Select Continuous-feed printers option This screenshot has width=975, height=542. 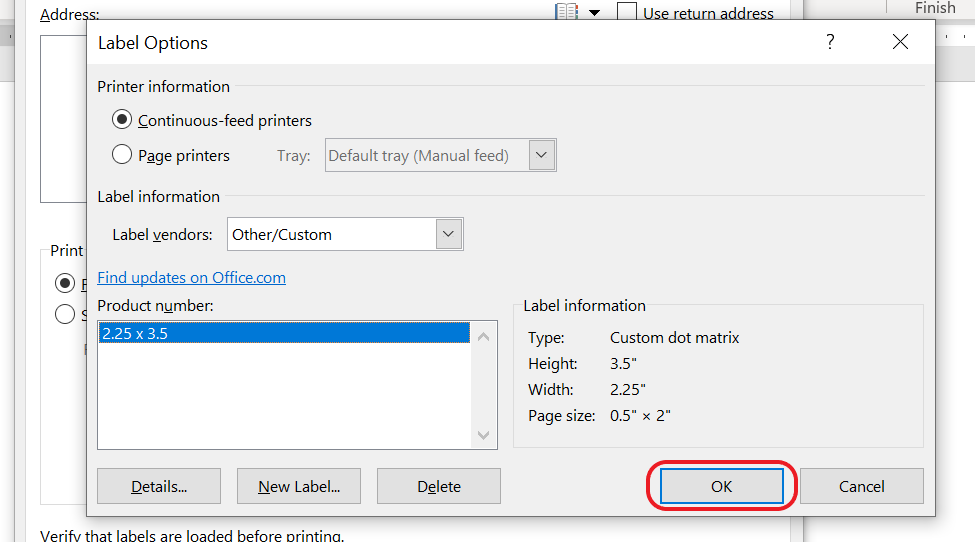tap(122, 120)
